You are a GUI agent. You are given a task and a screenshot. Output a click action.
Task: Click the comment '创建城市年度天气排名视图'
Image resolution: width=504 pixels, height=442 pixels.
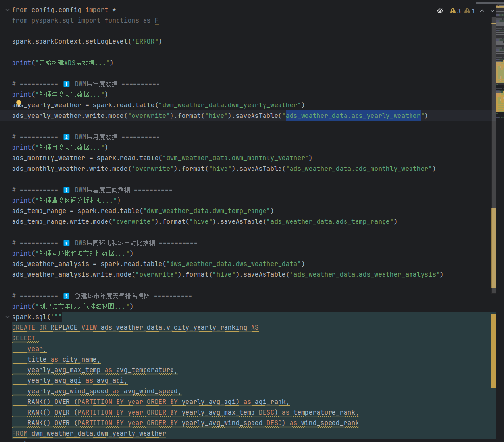pyautogui.click(x=112, y=296)
